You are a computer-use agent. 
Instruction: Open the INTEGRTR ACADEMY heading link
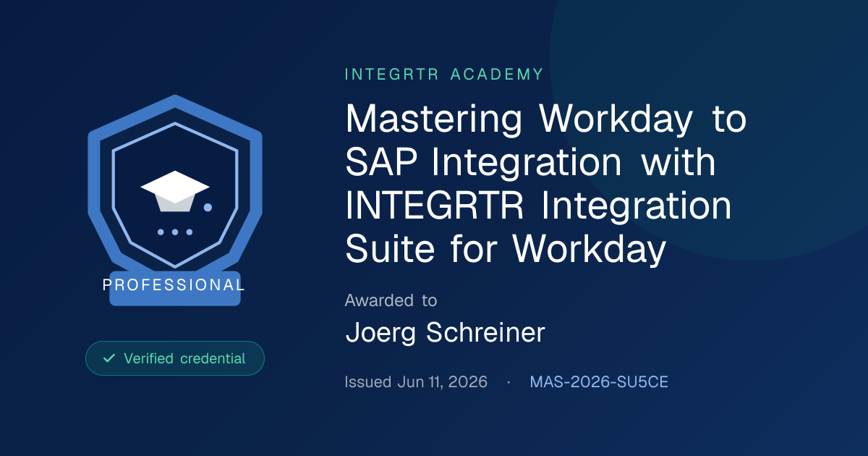pyautogui.click(x=444, y=74)
